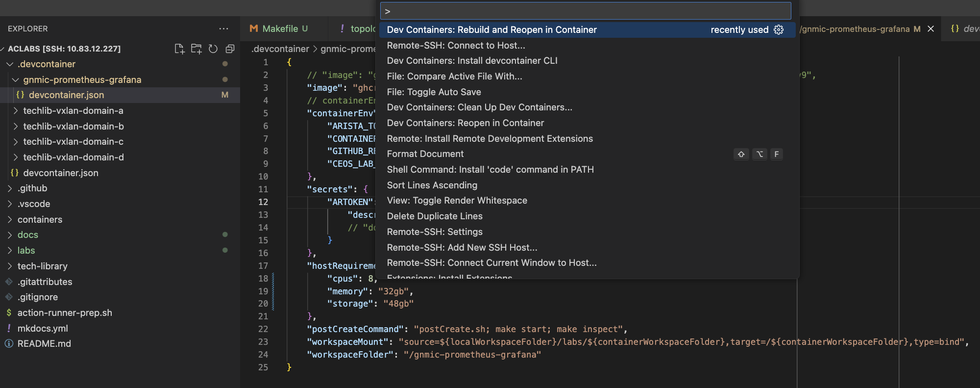This screenshot has height=388, width=980.
Task: Click the git icon beside .gitattributes
Action: (9, 282)
